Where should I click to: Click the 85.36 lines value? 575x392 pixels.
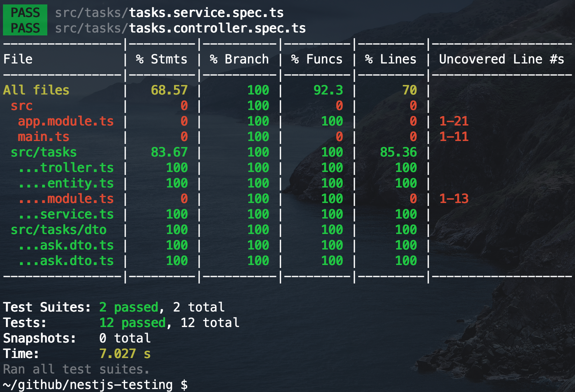pos(398,152)
